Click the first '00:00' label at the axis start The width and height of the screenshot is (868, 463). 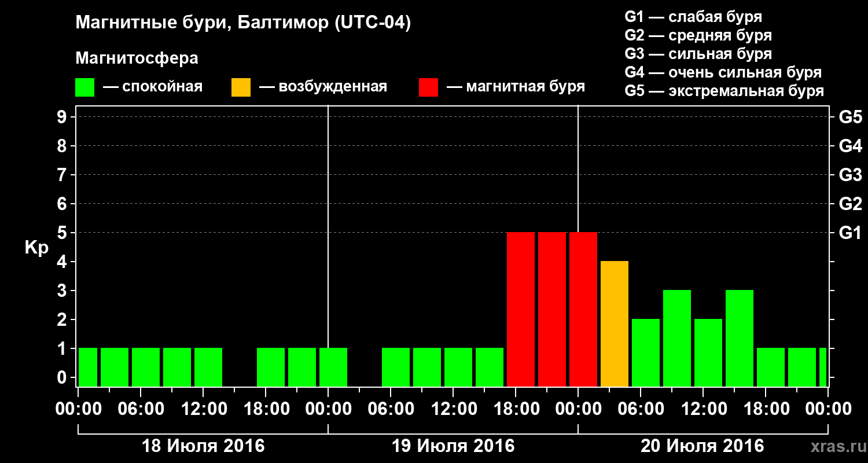tap(78, 409)
